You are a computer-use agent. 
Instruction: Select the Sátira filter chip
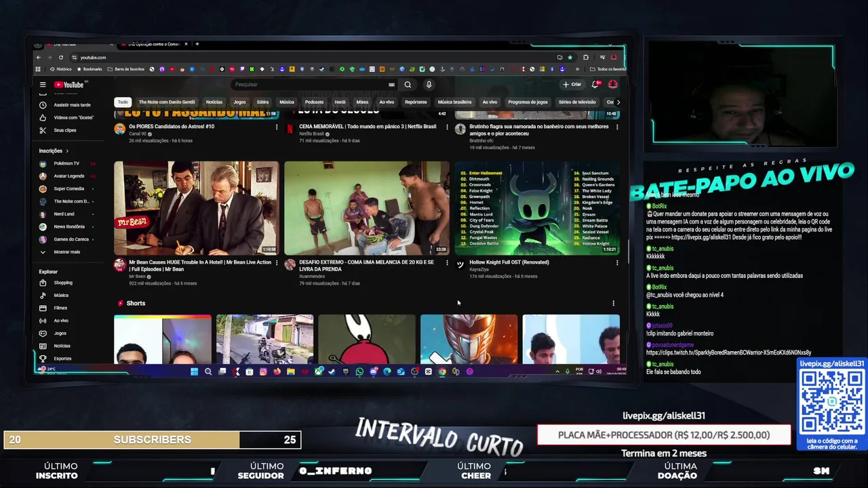click(x=262, y=102)
